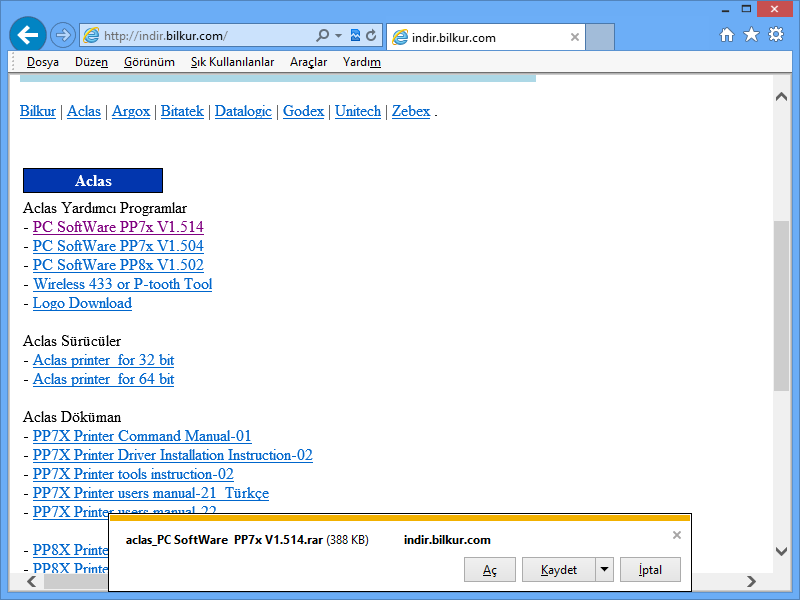Open Tools gear icon
Image resolution: width=800 pixels, height=600 pixels.
(776, 35)
